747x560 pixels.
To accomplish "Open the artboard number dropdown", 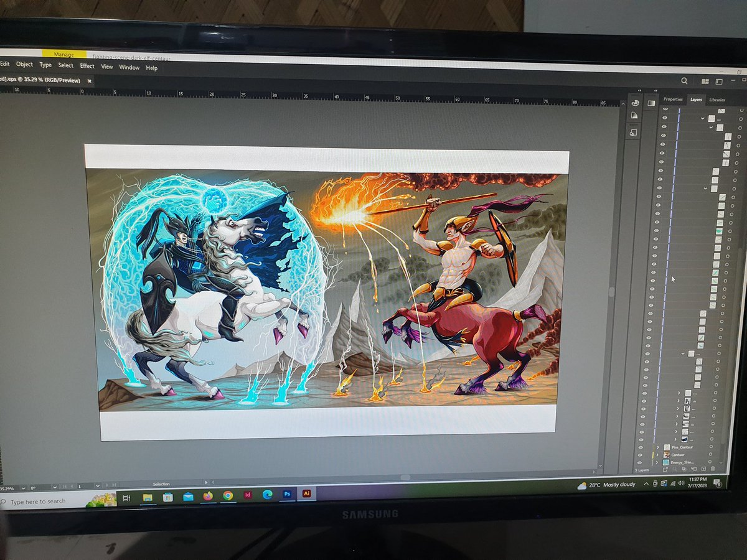I will click(98, 485).
